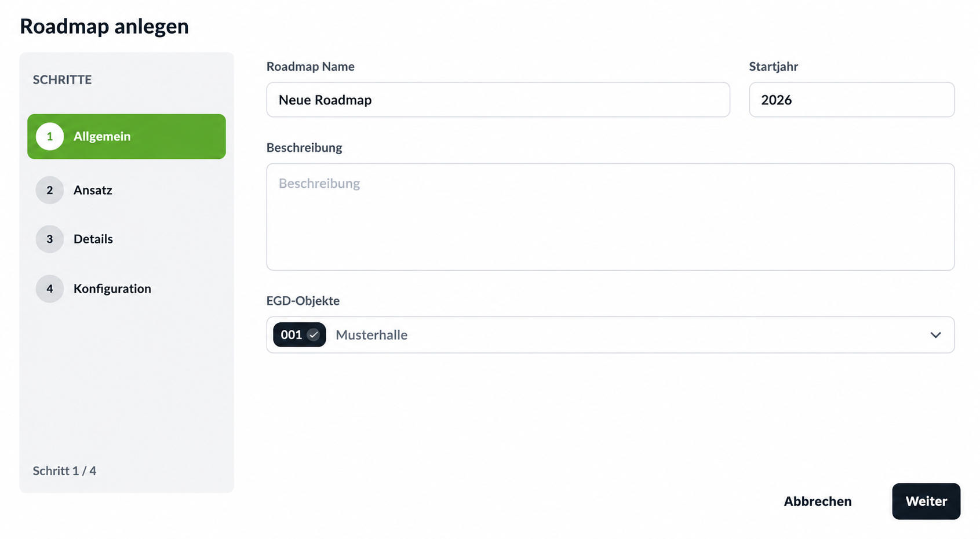
Task: Click the EGD-Objekte label
Action: point(303,301)
